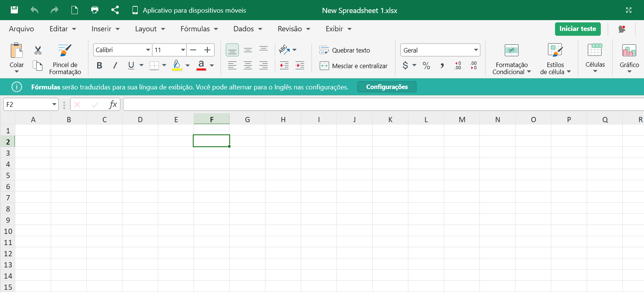Expand the borders dropdown arrow
Viewport: 644px width, 292px height.
point(164,65)
